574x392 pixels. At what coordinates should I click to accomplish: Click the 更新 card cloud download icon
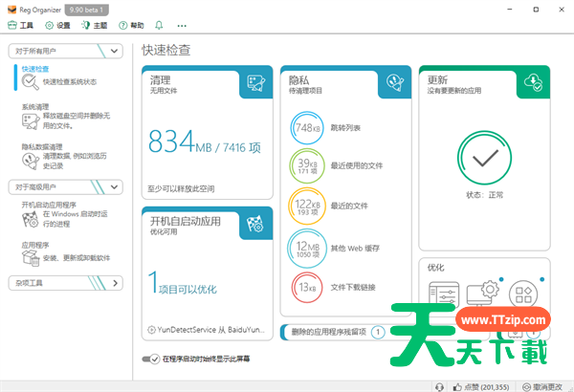pyautogui.click(x=533, y=82)
